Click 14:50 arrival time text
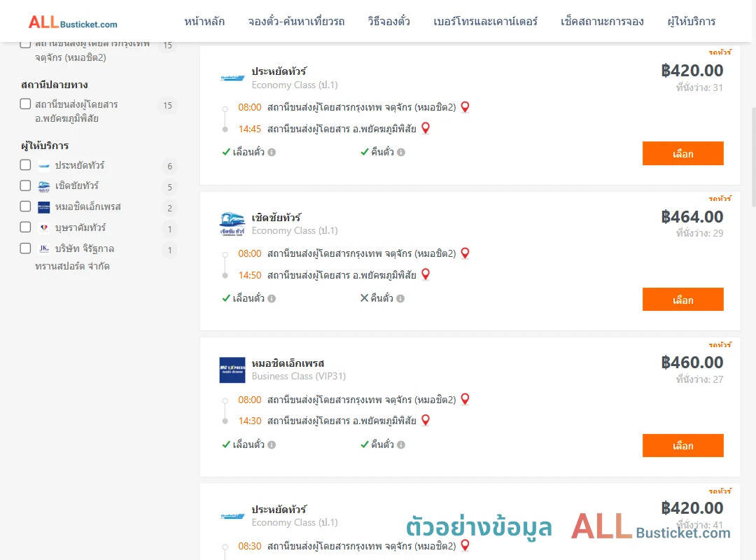Image resolution: width=756 pixels, height=560 pixels. [x=250, y=275]
